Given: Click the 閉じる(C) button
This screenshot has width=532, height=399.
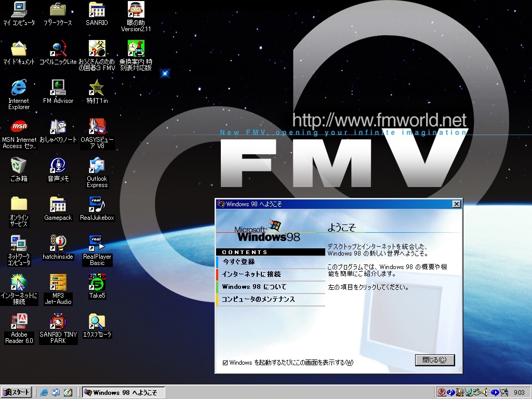Looking at the screenshot, I should pyautogui.click(x=435, y=360).
